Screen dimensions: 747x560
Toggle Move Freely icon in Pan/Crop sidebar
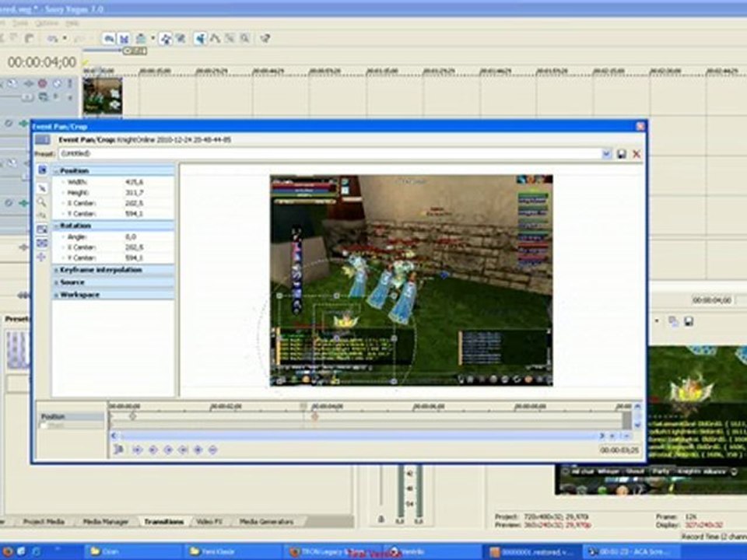coord(42,257)
